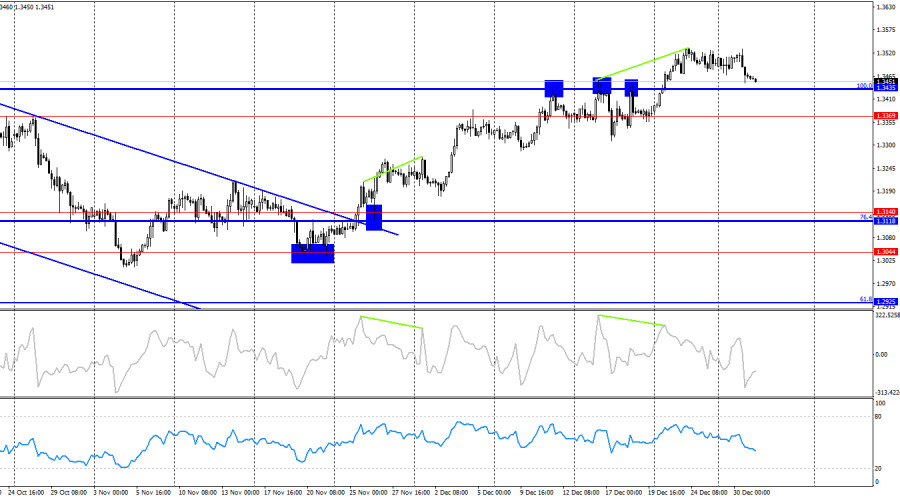900x500 pixels.
Task: Click the right green line in CCI panel
Action: click(x=631, y=320)
